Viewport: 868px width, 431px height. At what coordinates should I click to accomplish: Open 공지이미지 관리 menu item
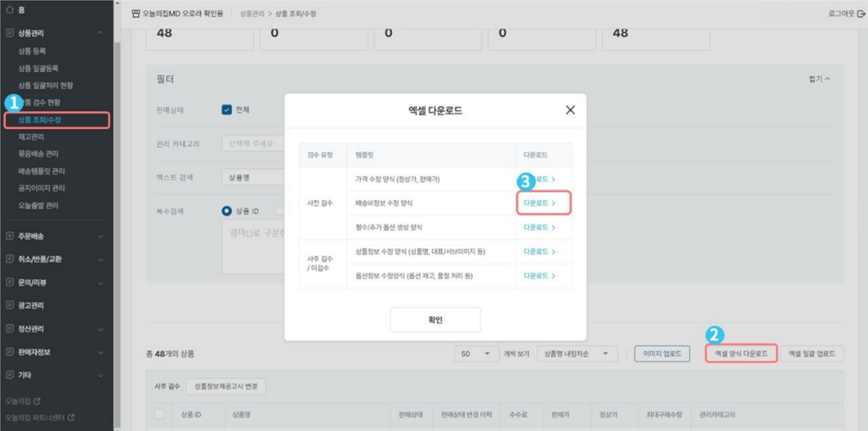42,188
